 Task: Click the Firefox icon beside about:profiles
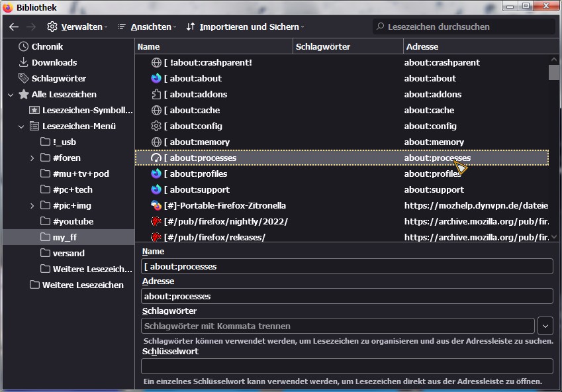point(156,173)
